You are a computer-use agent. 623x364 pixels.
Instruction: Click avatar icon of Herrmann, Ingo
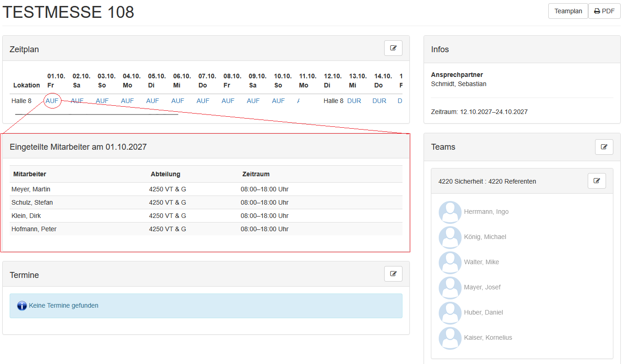click(x=450, y=212)
